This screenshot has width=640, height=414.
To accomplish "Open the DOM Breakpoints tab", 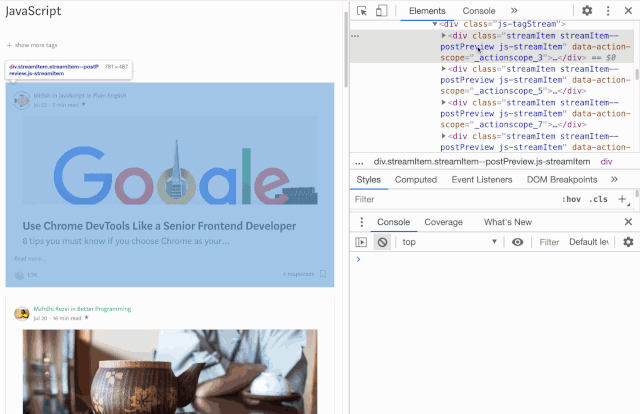I will tap(562, 180).
